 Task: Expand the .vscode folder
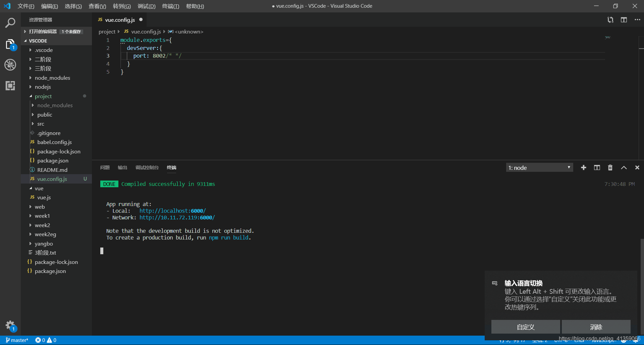(x=56, y=50)
